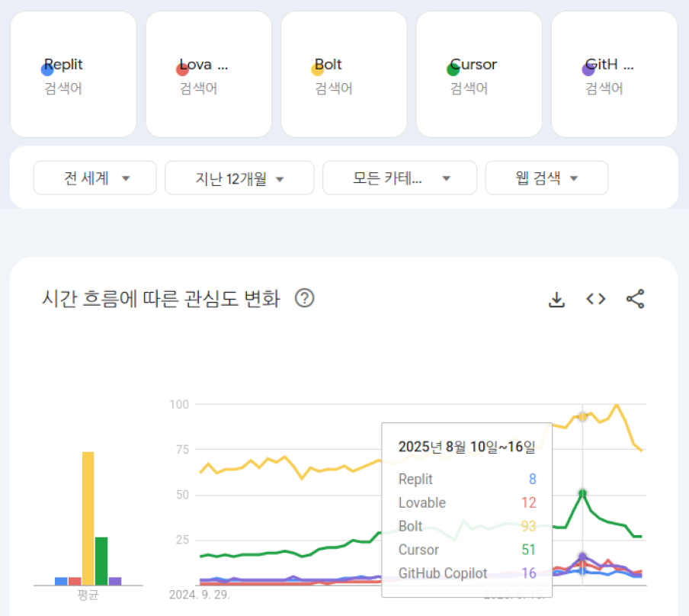Click the blue Replit average bar
This screenshot has height=616, width=689.
tap(61, 581)
